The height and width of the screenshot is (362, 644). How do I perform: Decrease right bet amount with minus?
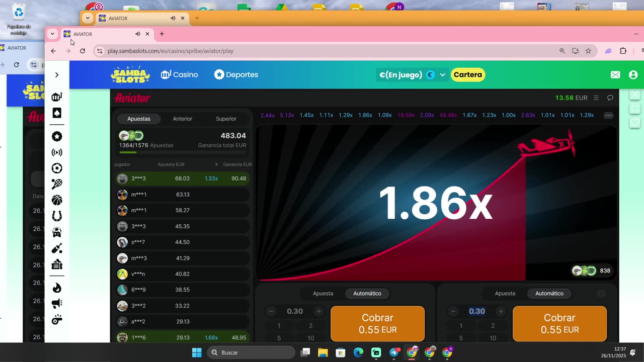pos(453,311)
